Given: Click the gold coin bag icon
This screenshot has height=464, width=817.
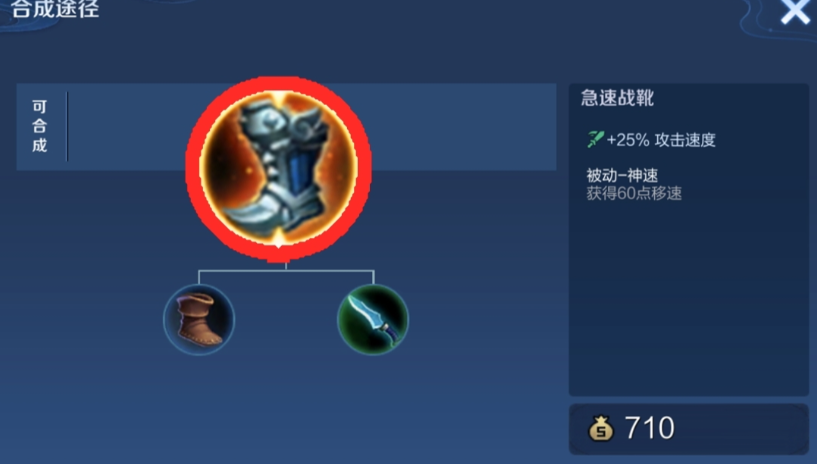Looking at the screenshot, I should (601, 428).
